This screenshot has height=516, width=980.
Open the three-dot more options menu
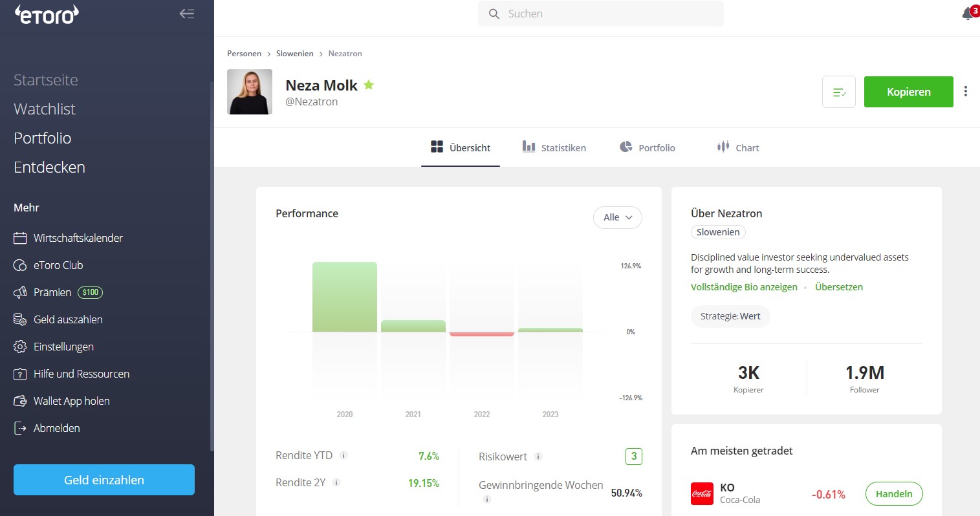tap(966, 91)
